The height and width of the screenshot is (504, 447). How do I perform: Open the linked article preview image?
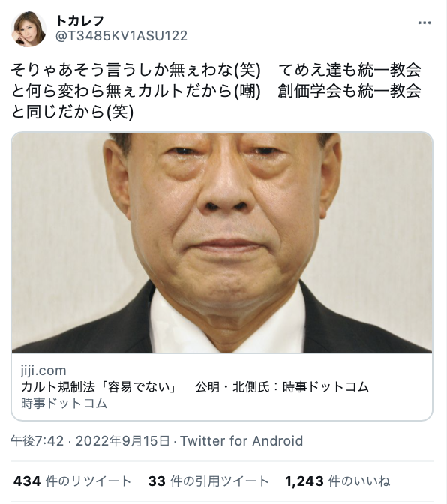(222, 242)
